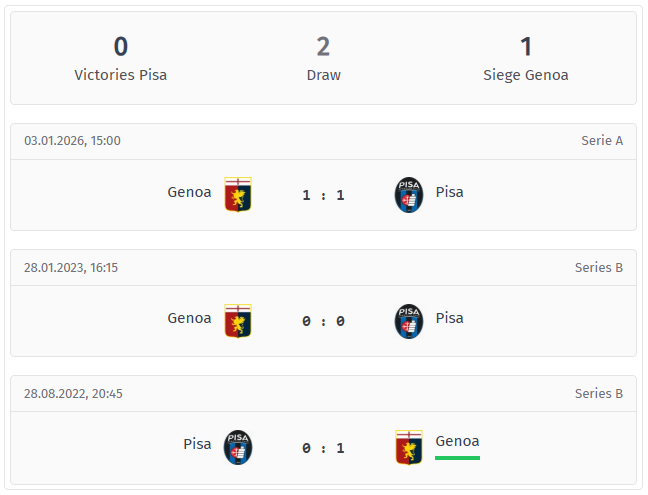
Task: Open Pisa team link in 2022 match
Action: tap(197, 444)
